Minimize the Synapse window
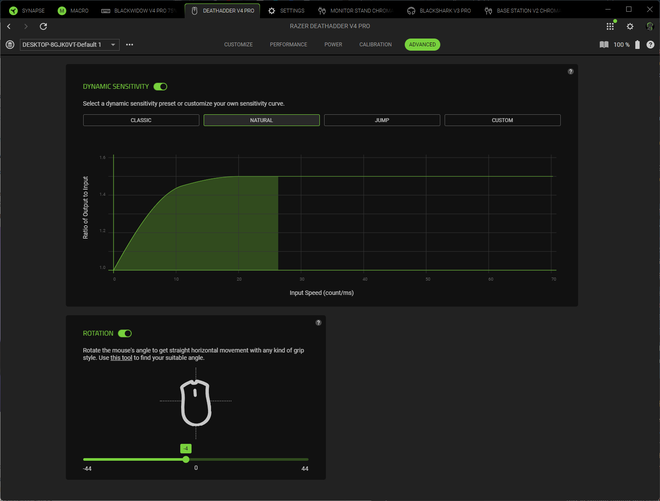 click(x=607, y=9)
